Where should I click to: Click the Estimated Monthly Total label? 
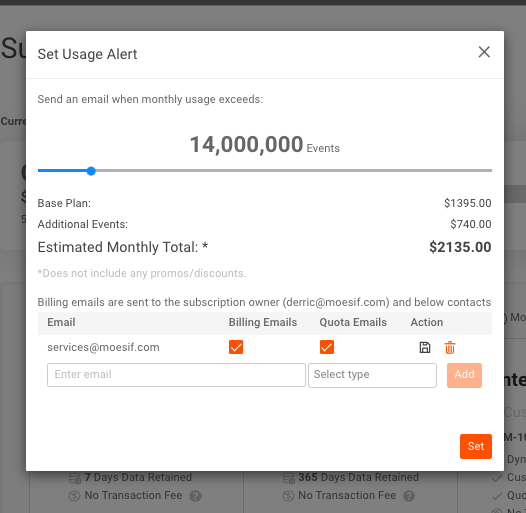[123, 247]
